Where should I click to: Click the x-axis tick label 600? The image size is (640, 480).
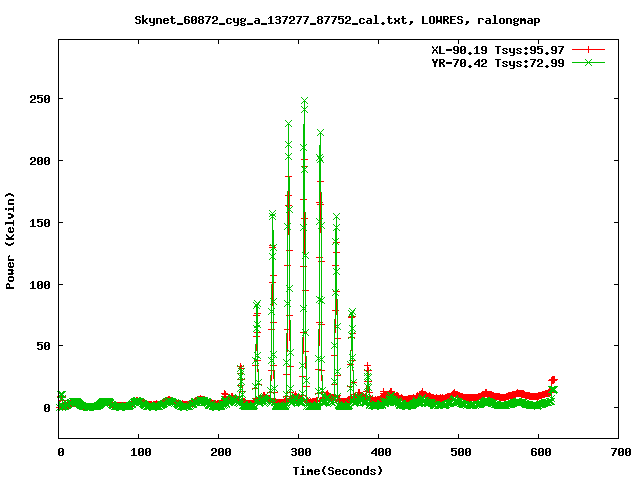tap(540, 452)
